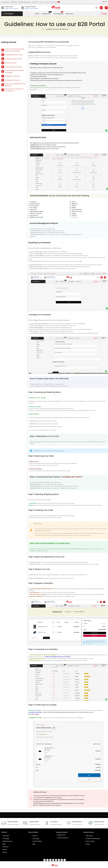
Task: Click footer Technology link
Action: point(6,838)
